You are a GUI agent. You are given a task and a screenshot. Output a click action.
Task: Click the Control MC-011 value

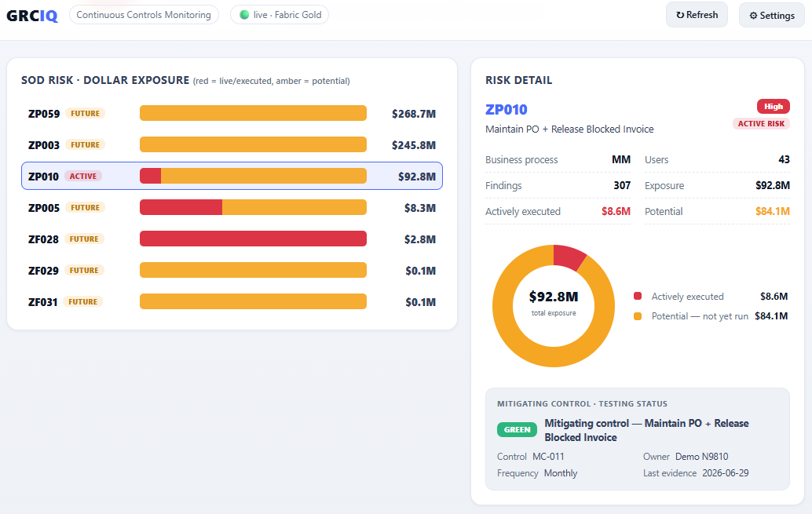[x=548, y=457]
